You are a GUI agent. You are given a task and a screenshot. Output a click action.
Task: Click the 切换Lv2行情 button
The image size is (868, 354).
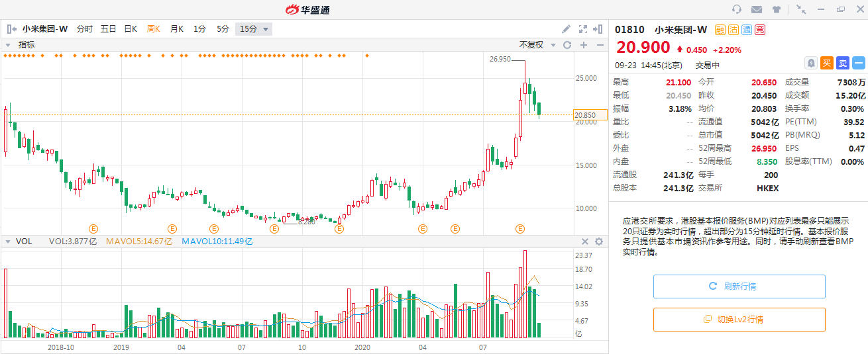click(739, 320)
